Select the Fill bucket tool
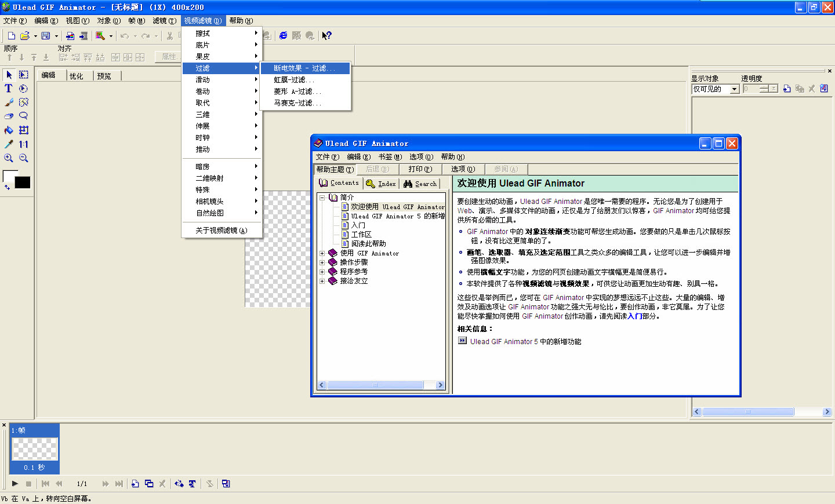Screen dimensions: 835x504 pos(8,130)
